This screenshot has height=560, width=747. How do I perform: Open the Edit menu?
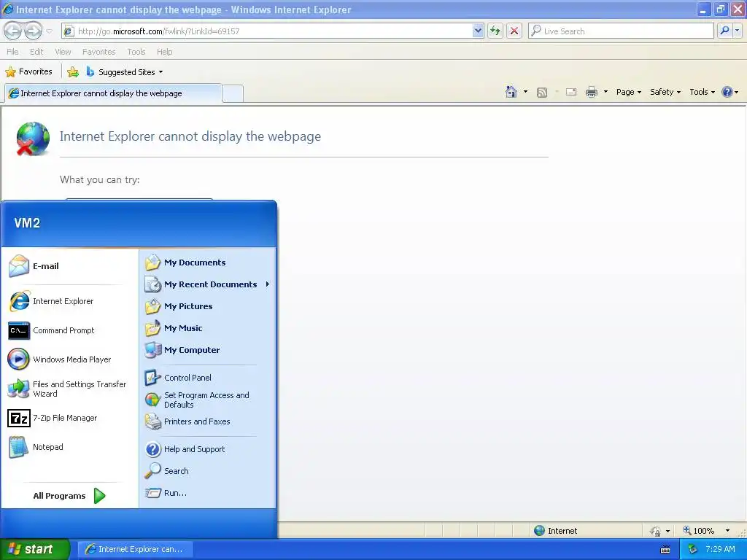[36, 52]
